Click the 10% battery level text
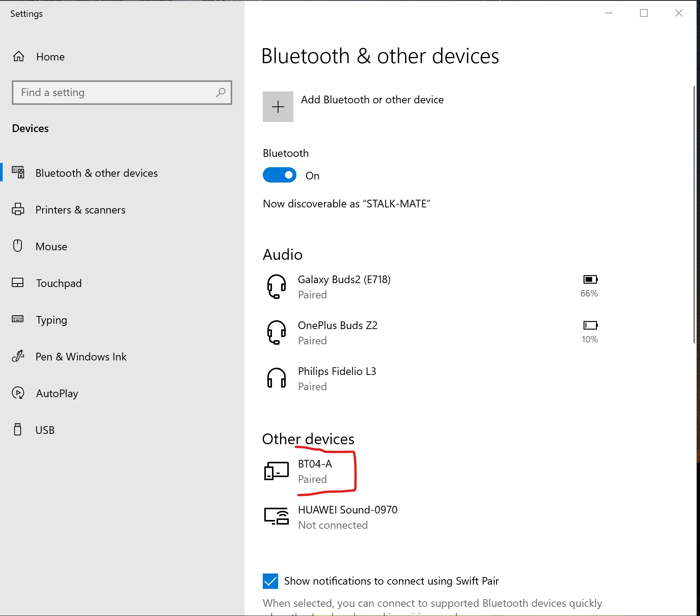The height and width of the screenshot is (616, 700). (589, 339)
